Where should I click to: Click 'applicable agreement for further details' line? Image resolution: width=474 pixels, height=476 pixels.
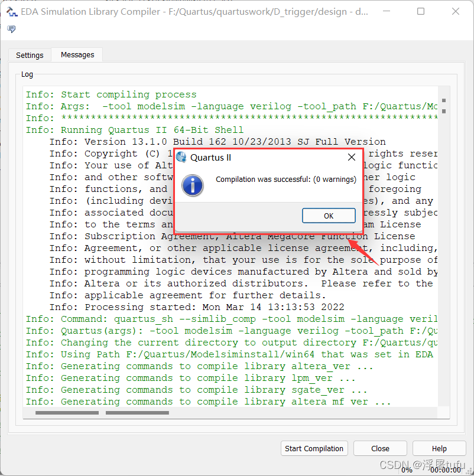pos(188,295)
